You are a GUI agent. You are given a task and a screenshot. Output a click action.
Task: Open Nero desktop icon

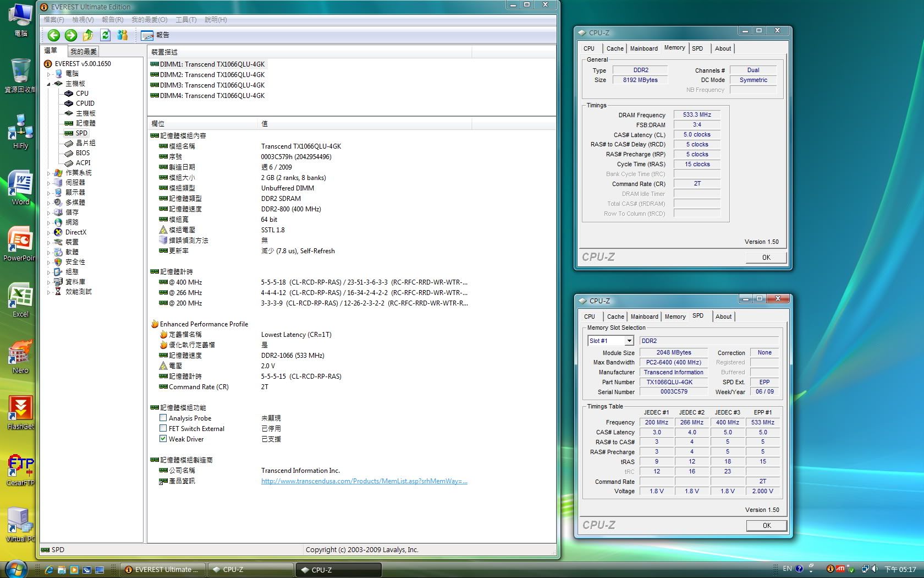[x=20, y=357]
